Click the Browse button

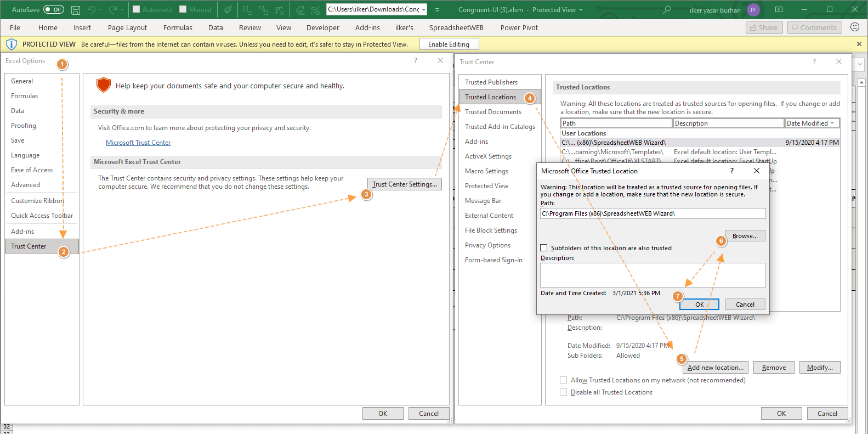pyautogui.click(x=745, y=236)
